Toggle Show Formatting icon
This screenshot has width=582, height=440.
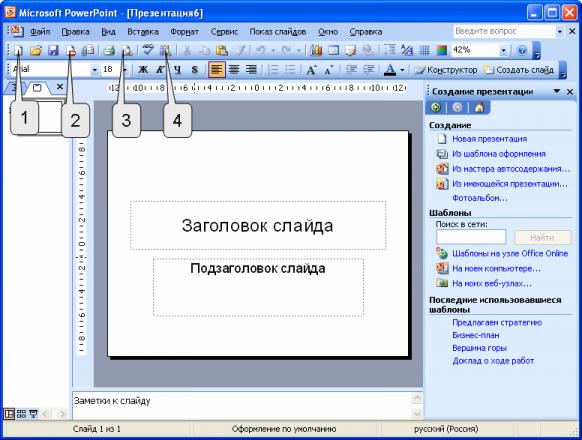tap(407, 50)
